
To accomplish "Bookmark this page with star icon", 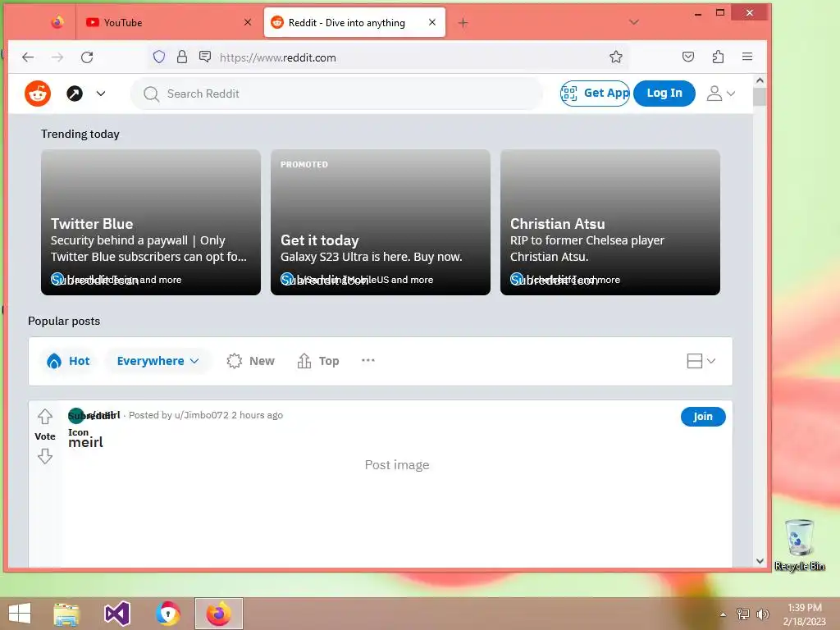I will (615, 57).
